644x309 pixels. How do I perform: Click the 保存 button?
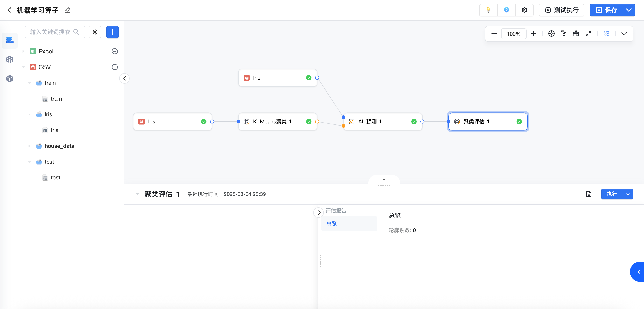coord(606,10)
